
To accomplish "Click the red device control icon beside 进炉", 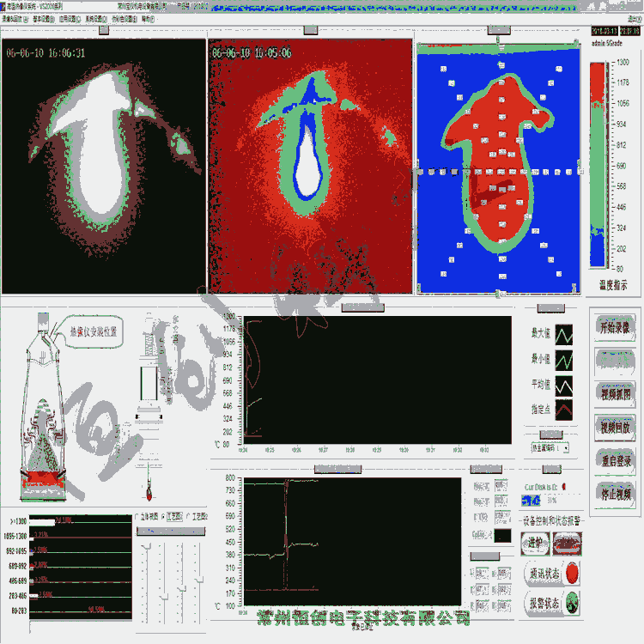I will point(567,543).
